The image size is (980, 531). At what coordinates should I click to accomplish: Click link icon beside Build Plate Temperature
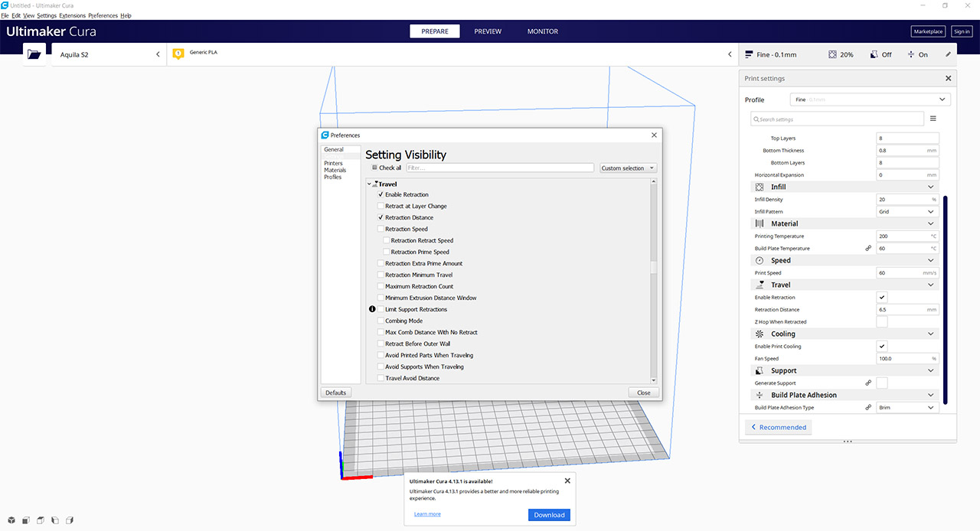868,248
